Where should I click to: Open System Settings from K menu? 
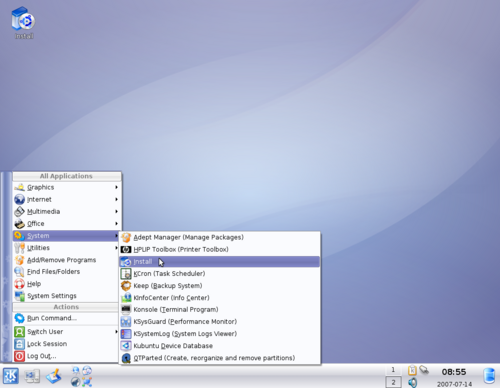(66, 296)
